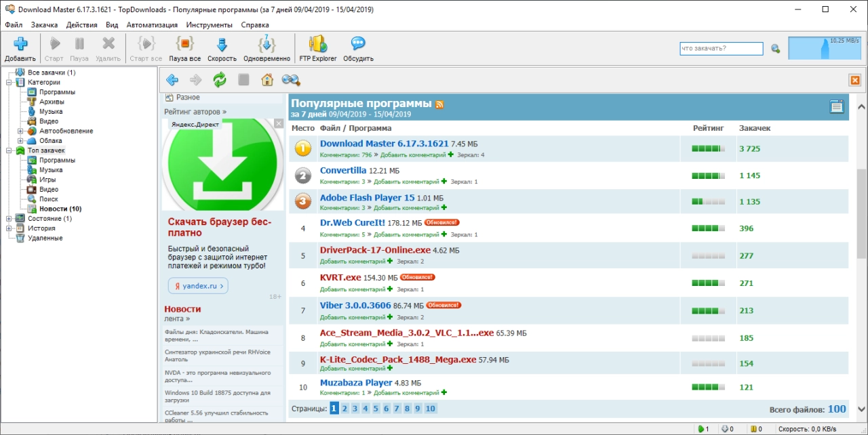
Task: Collapse the Топ закачек tree node
Action: click(9, 150)
